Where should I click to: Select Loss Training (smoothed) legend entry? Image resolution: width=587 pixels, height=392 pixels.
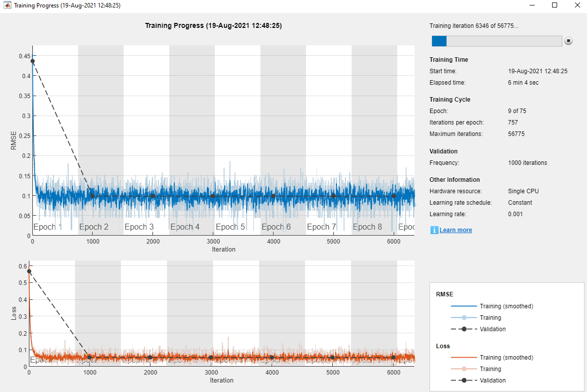click(x=492, y=358)
